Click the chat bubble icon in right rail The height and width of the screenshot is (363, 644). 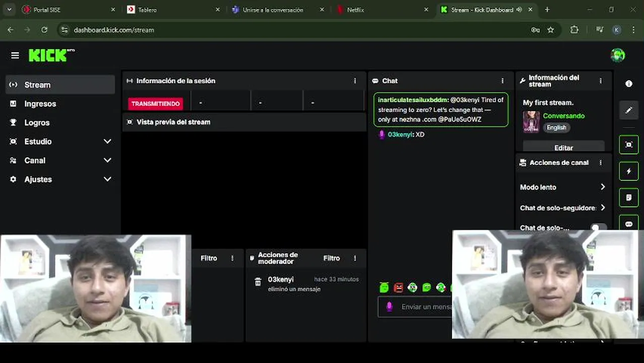pos(628,223)
